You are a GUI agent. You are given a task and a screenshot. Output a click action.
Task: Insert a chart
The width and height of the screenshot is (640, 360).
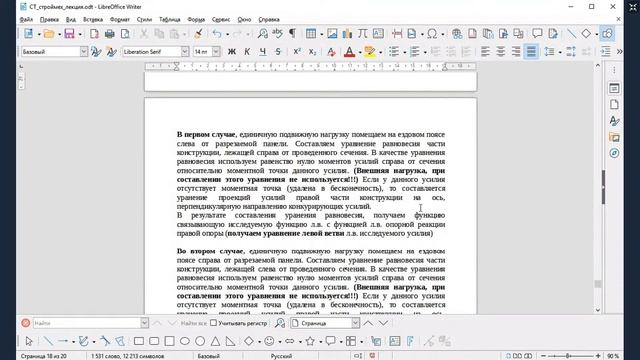pyautogui.click(x=347, y=33)
